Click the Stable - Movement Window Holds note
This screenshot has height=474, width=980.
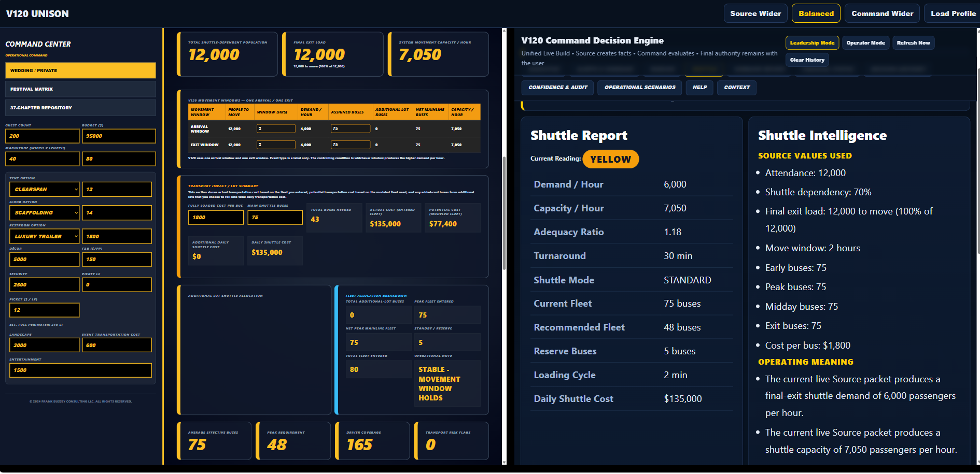[439, 384]
